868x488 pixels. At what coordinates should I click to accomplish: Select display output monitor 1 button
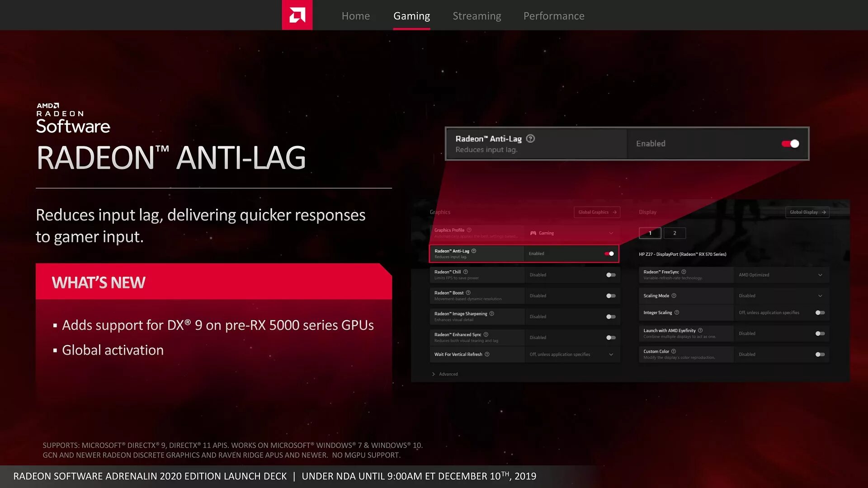point(650,233)
